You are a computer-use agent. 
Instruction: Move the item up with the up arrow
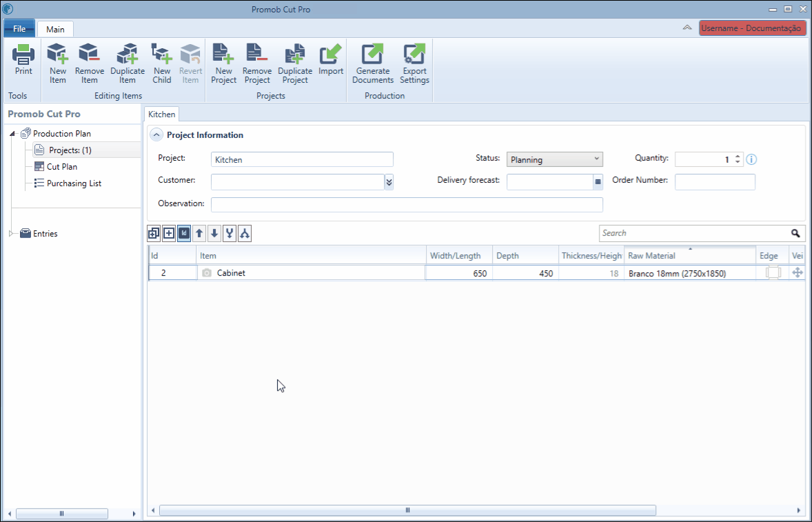tap(199, 234)
